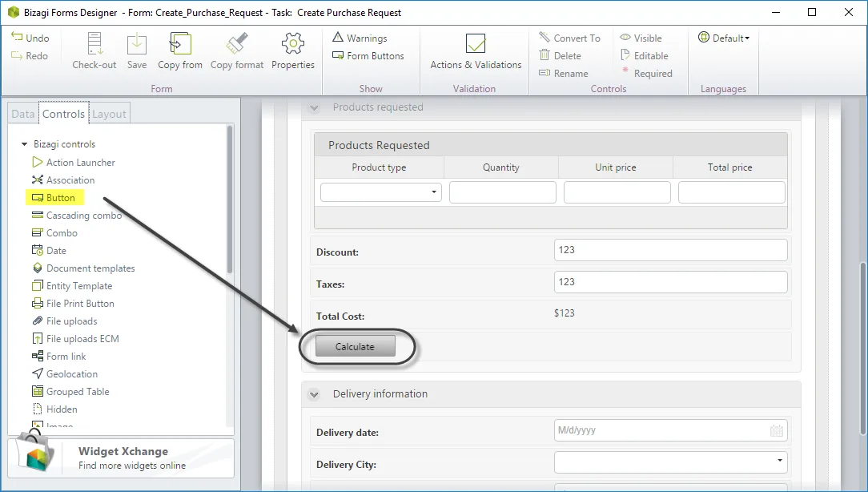Delete the selected control
Image resolution: width=868 pixels, height=492 pixels.
(561, 55)
